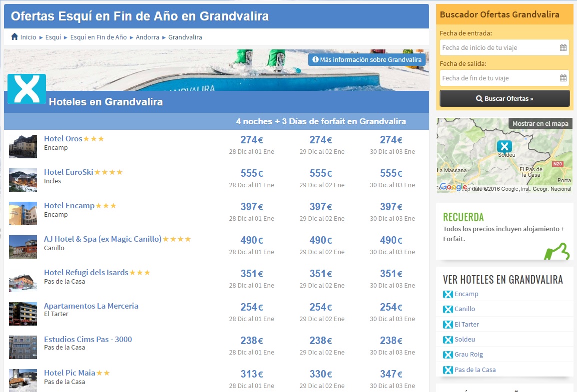Open AJ Hotel & Spa (ex Magic Canillo) link
Viewport: 577px width, 392px height.
(103, 239)
